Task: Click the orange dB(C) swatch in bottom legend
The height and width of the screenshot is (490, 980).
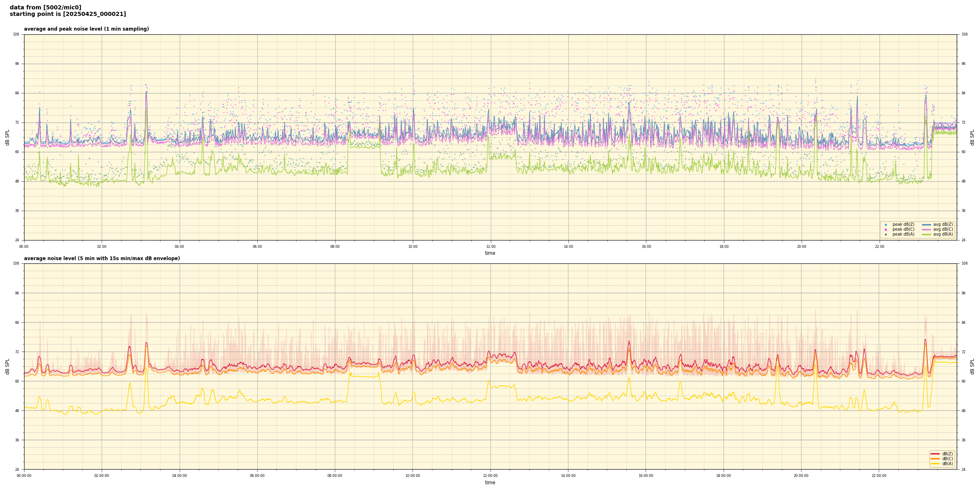Action: pyautogui.click(x=935, y=459)
